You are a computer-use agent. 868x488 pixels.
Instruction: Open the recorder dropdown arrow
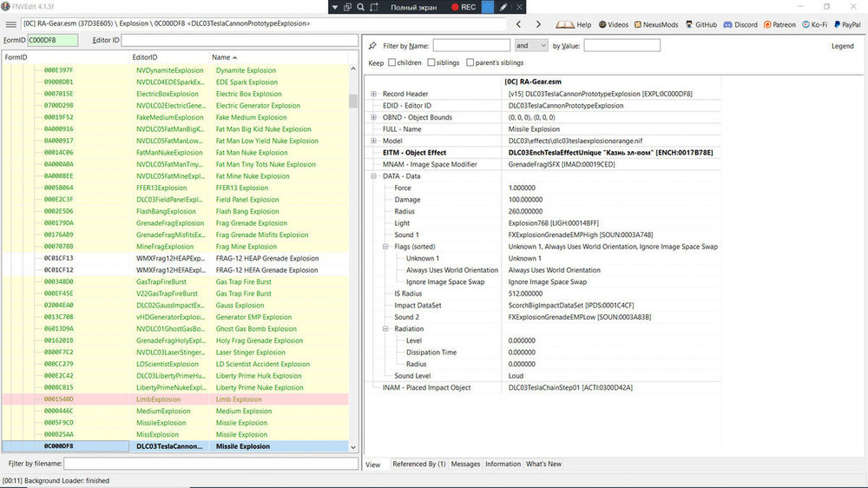335,7
